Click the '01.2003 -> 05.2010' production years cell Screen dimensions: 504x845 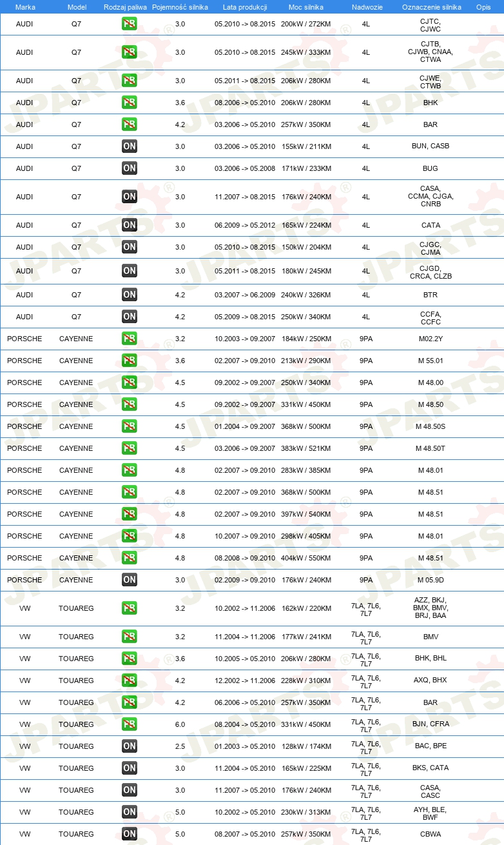245,746
